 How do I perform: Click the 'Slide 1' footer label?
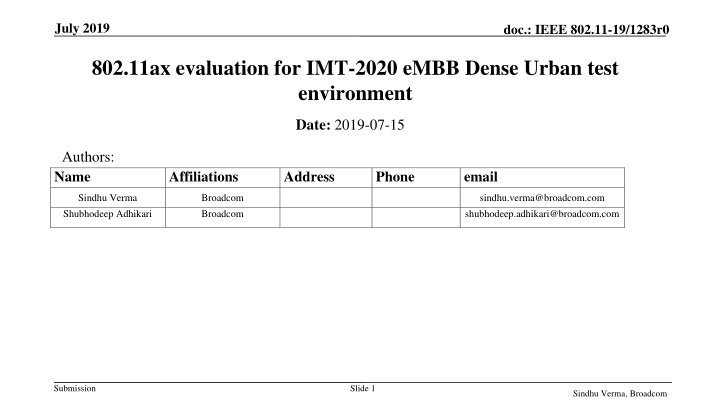click(x=363, y=388)
